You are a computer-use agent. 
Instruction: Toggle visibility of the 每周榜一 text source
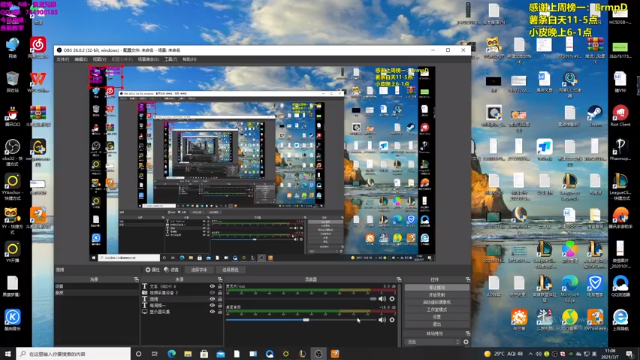pos(212,305)
